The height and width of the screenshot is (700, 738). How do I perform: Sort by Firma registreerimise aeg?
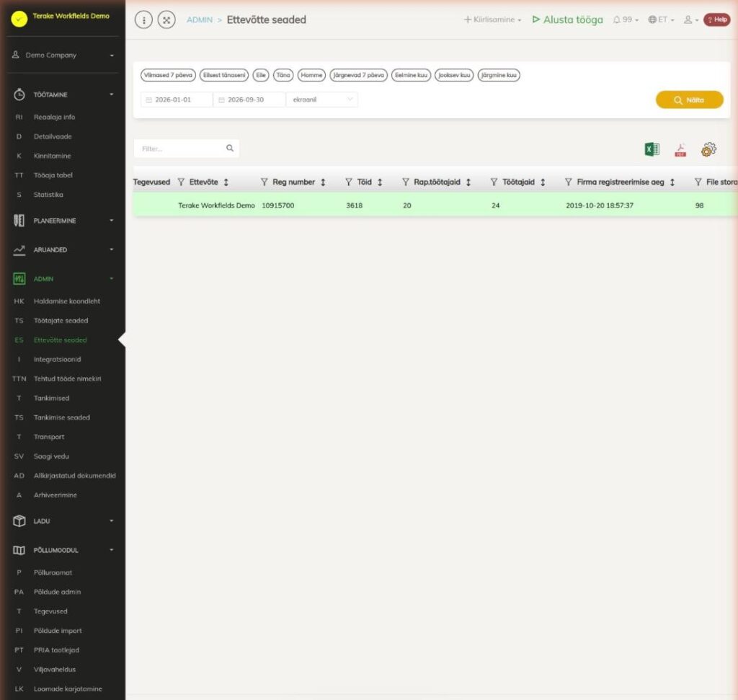tap(672, 182)
